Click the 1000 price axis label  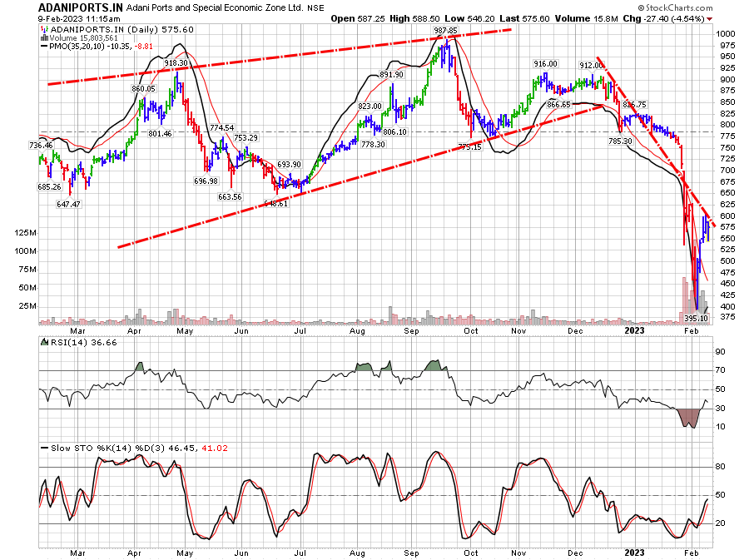[x=727, y=34]
